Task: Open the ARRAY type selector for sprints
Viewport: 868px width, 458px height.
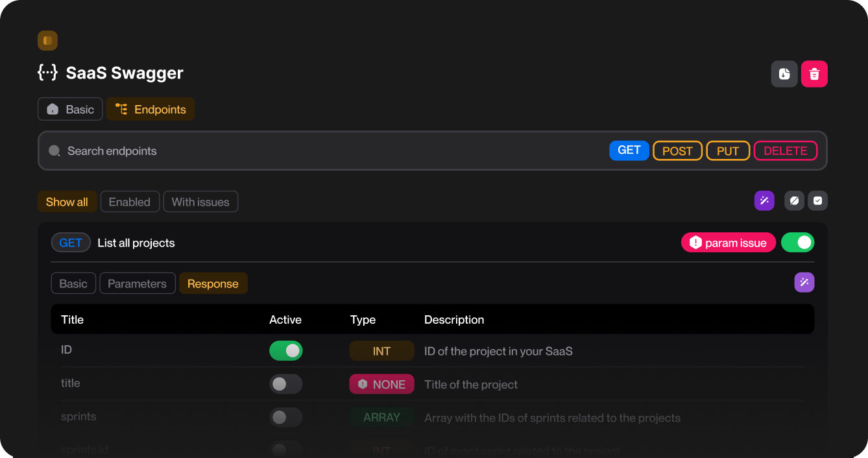Action: tap(381, 417)
